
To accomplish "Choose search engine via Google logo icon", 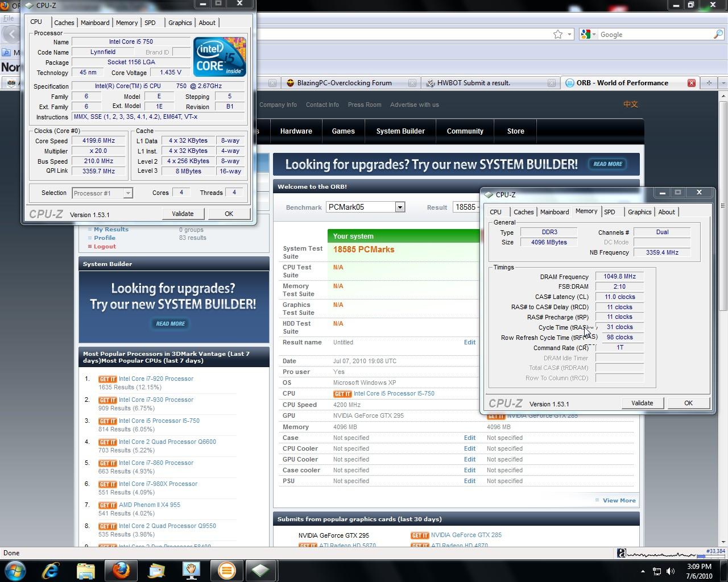I will point(585,34).
